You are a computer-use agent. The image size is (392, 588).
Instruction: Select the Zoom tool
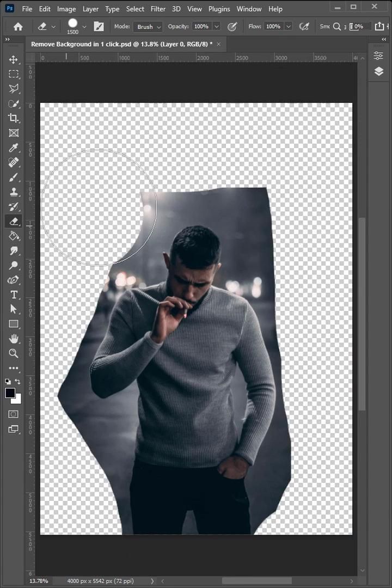coord(14,353)
